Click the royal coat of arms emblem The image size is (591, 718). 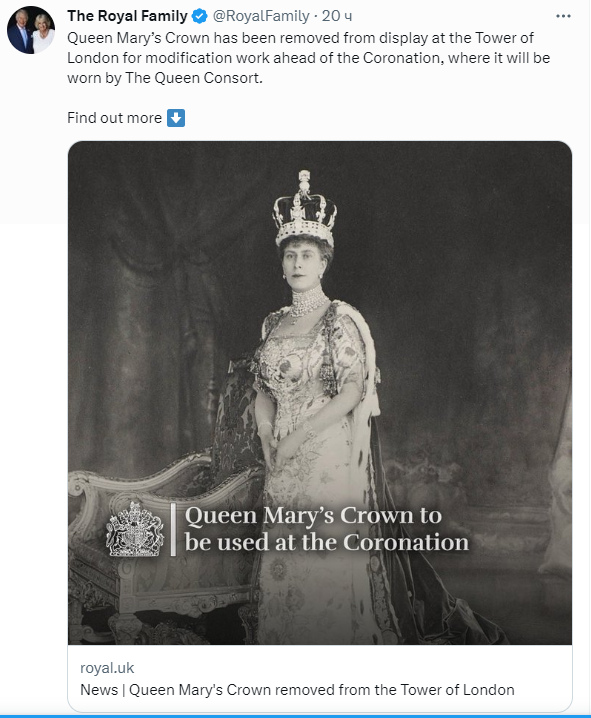pos(135,529)
